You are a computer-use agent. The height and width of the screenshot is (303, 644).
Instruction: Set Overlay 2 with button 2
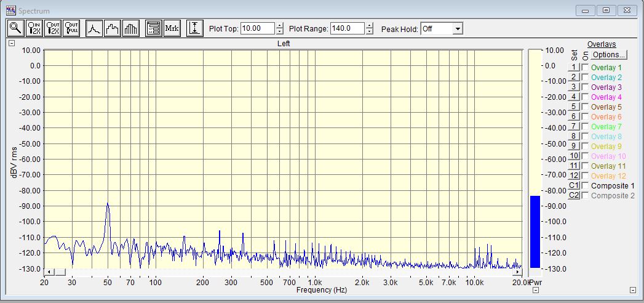(x=574, y=78)
